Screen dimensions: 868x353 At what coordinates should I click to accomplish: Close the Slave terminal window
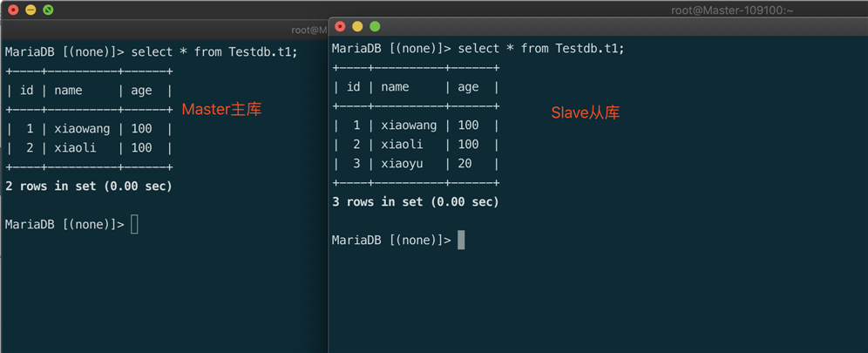(340, 26)
